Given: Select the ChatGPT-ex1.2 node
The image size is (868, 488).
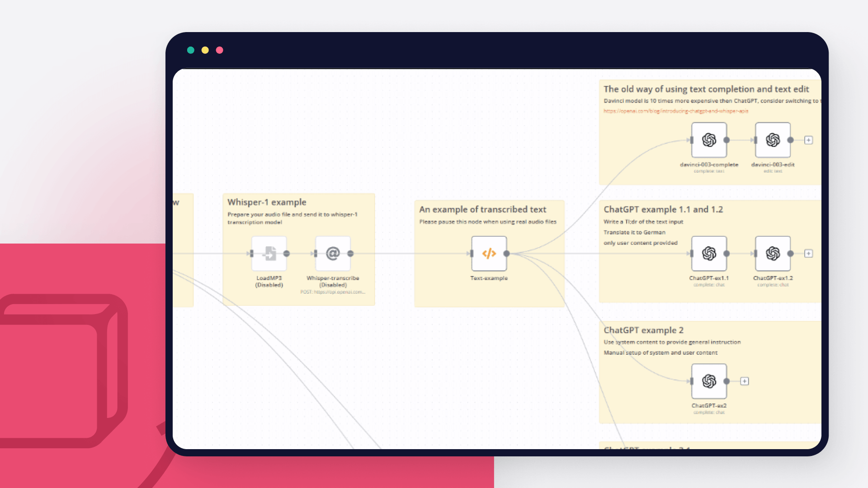Looking at the screenshot, I should (x=773, y=253).
